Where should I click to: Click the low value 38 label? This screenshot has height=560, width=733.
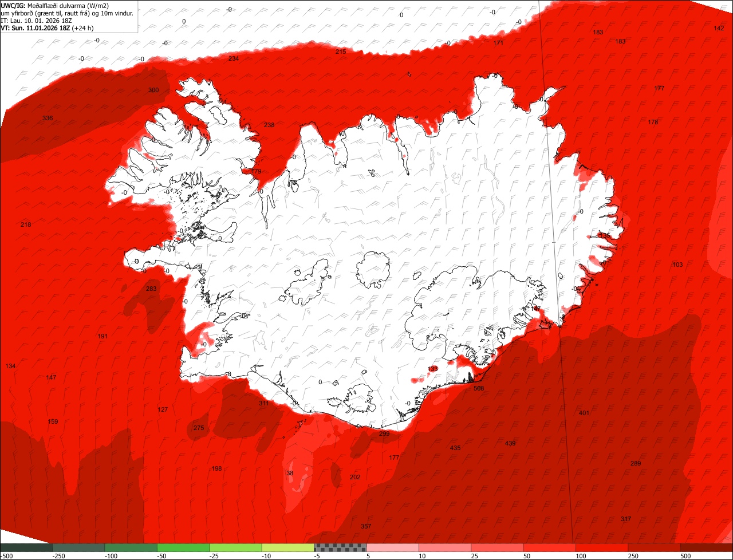[x=290, y=473]
